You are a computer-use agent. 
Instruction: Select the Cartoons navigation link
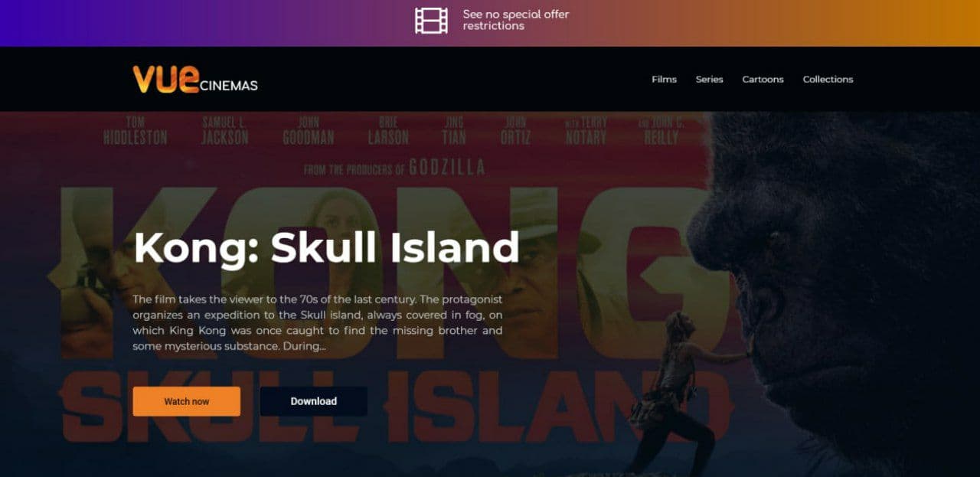tap(763, 80)
